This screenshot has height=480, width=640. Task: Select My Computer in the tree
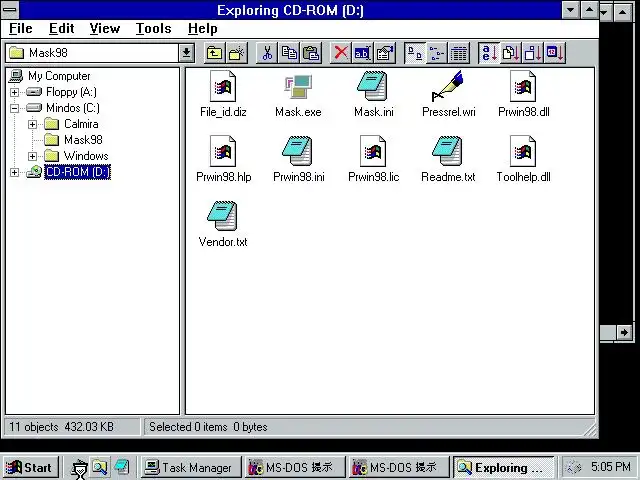click(59, 76)
